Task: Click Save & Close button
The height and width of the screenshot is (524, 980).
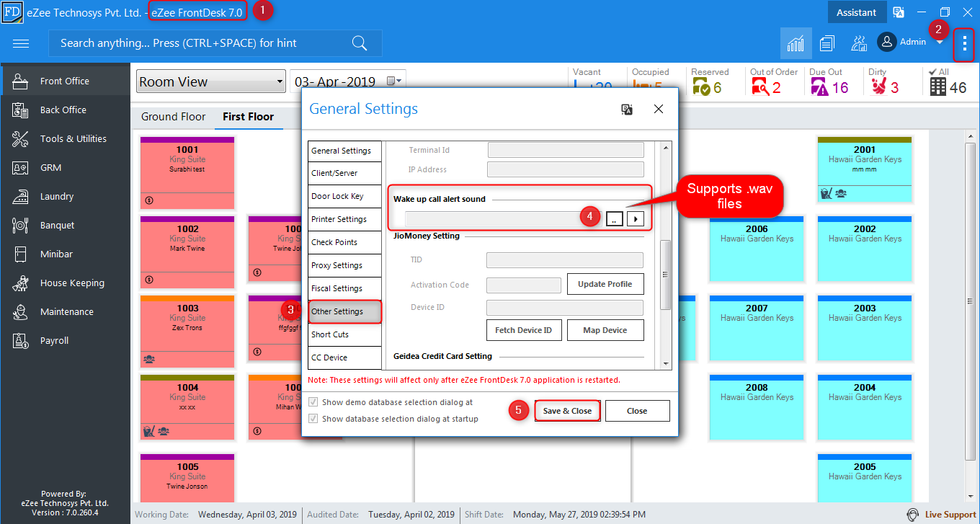Action: click(567, 411)
